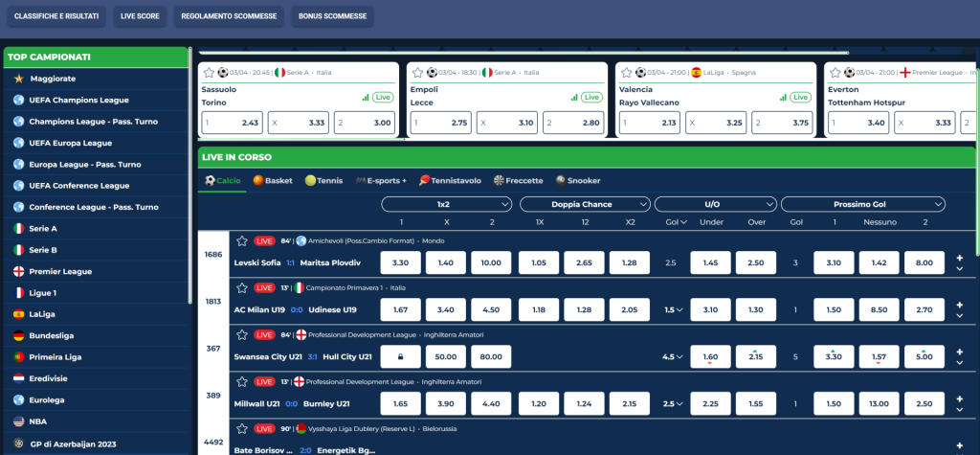Image resolution: width=980 pixels, height=455 pixels.
Task: Click the Live stats icon for Valencia-Rayo Vallecano
Action: pyautogui.click(x=783, y=97)
